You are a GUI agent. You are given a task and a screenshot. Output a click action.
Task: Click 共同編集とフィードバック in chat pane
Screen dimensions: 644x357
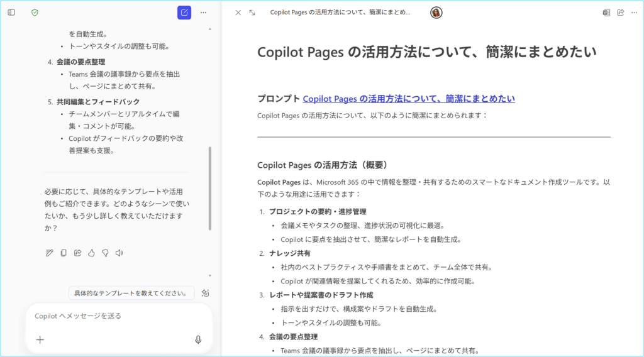pyautogui.click(x=98, y=102)
